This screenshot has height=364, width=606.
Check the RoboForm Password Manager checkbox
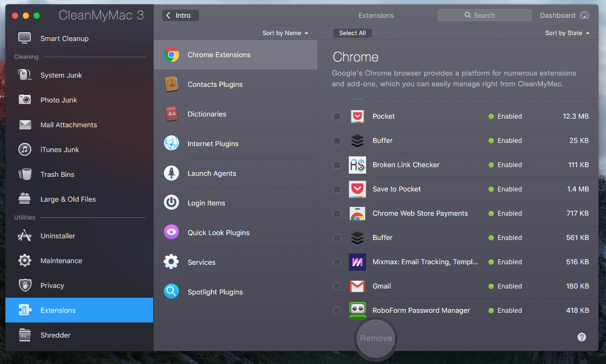tap(337, 311)
